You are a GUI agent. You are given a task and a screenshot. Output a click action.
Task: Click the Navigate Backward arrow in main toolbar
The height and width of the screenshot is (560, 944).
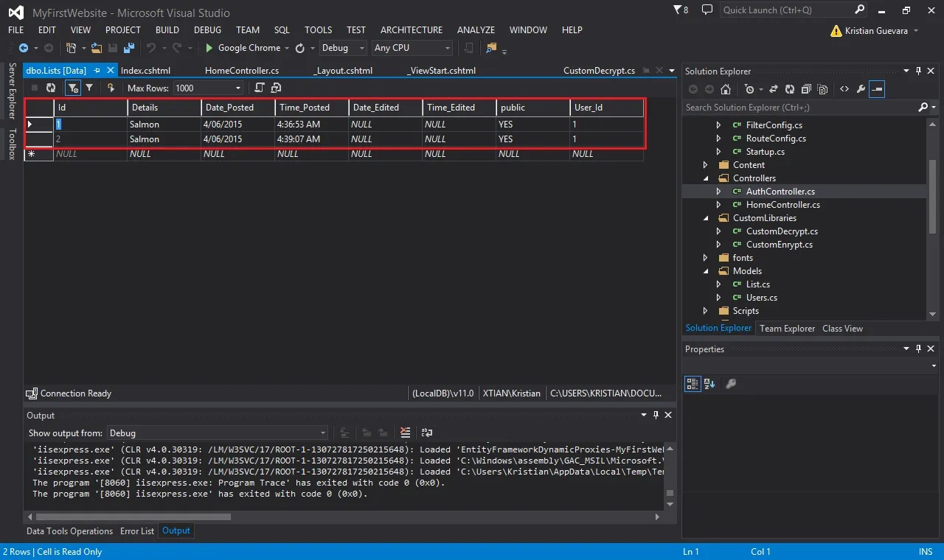[x=24, y=48]
